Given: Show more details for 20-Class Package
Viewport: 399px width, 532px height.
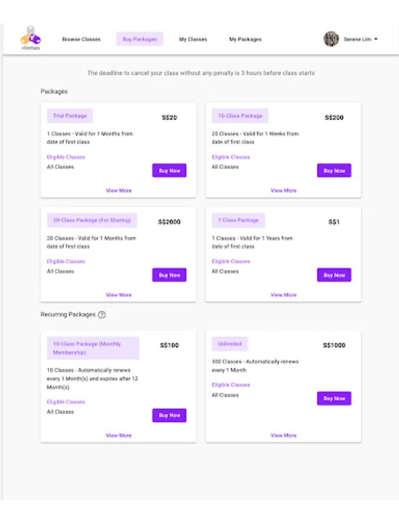Looking at the screenshot, I should [119, 294].
